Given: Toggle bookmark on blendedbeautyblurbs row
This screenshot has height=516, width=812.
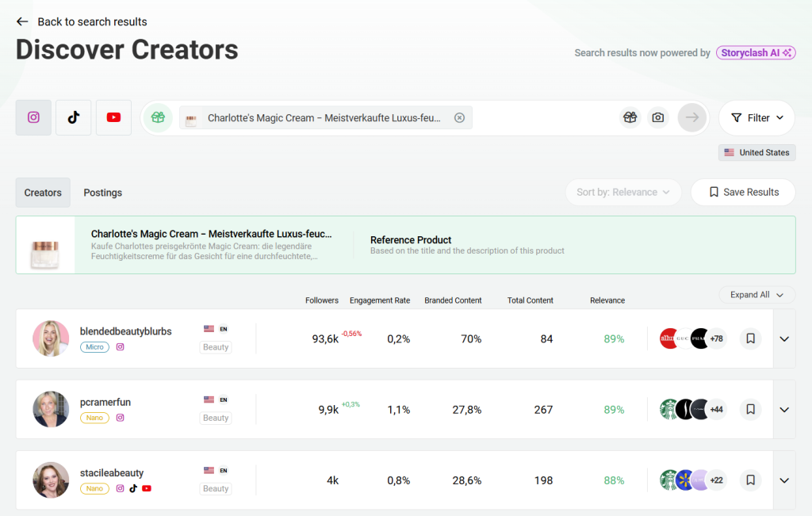Looking at the screenshot, I should tap(750, 338).
